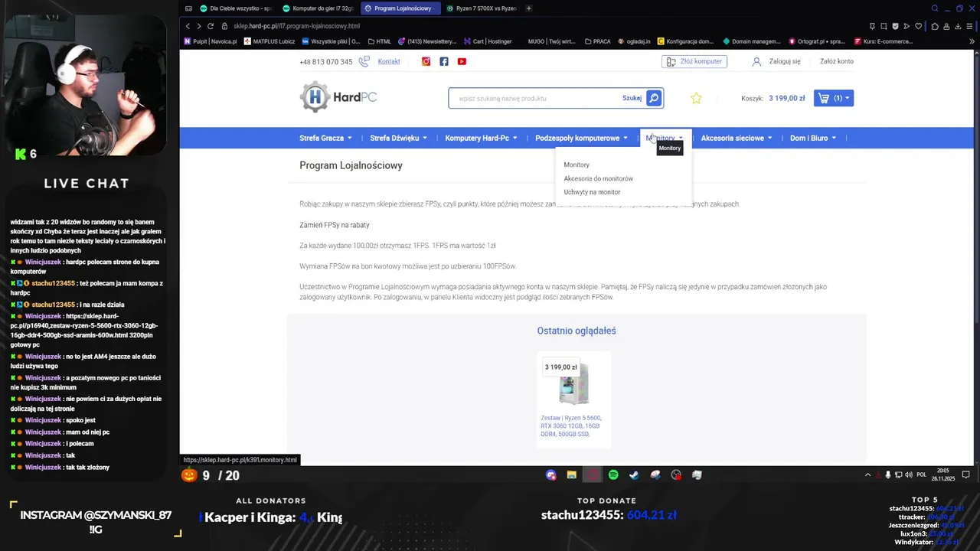Go back with the browser back arrow

(x=188, y=26)
